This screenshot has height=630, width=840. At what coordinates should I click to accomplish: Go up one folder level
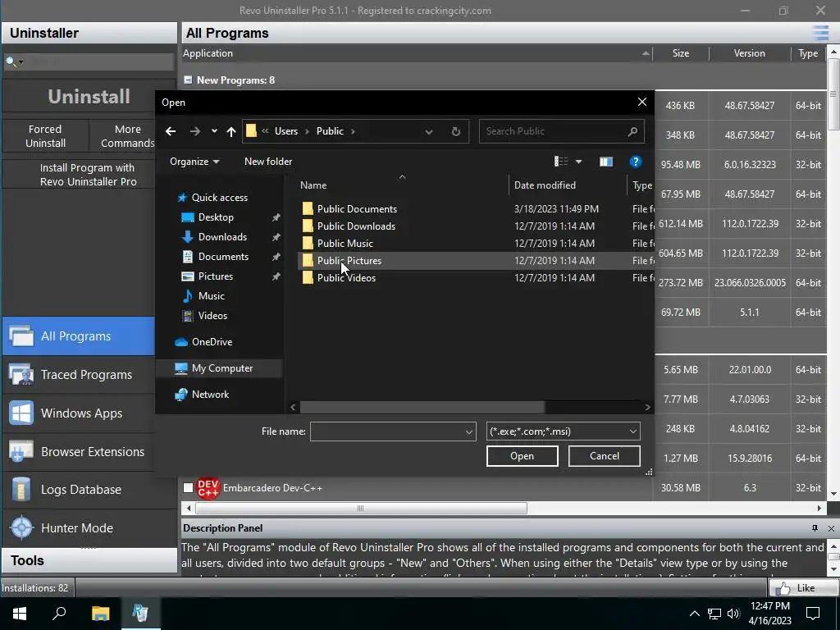tap(231, 131)
